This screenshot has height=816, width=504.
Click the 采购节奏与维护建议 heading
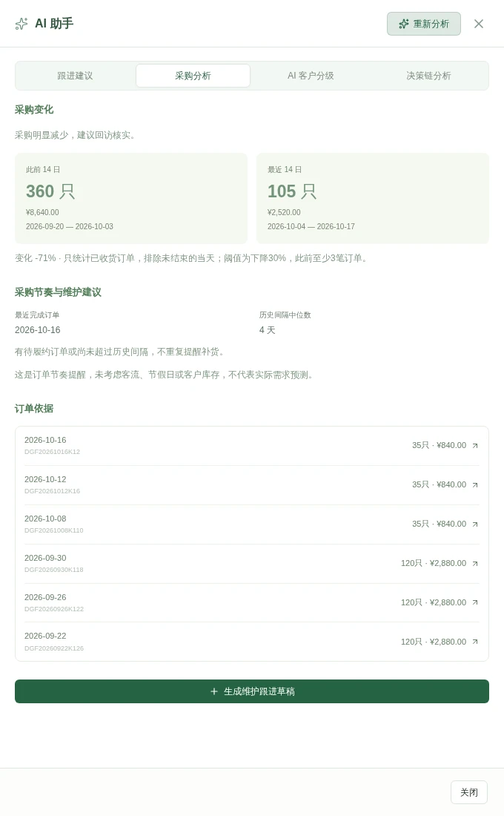[x=58, y=292]
